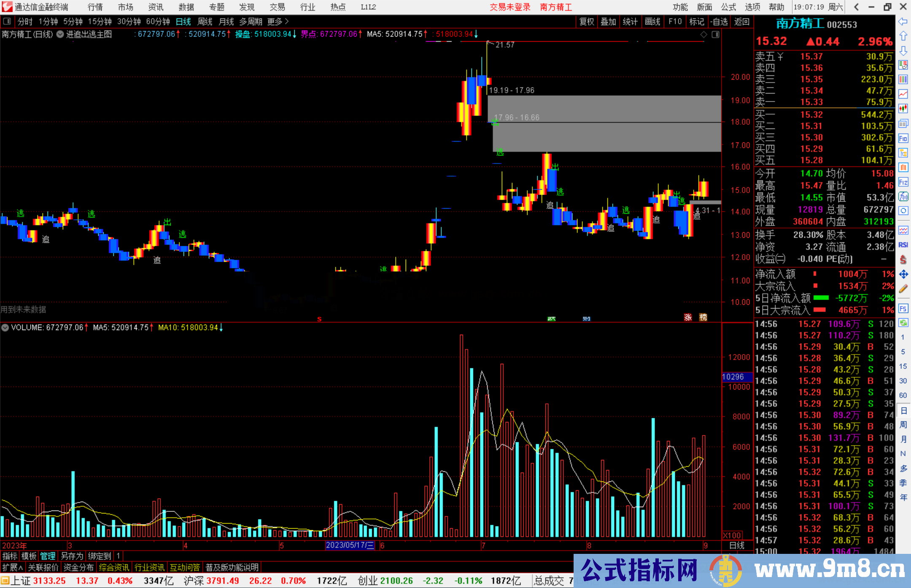Open the tree structure sidebar icon
This screenshot has height=588, width=911.
point(903,153)
